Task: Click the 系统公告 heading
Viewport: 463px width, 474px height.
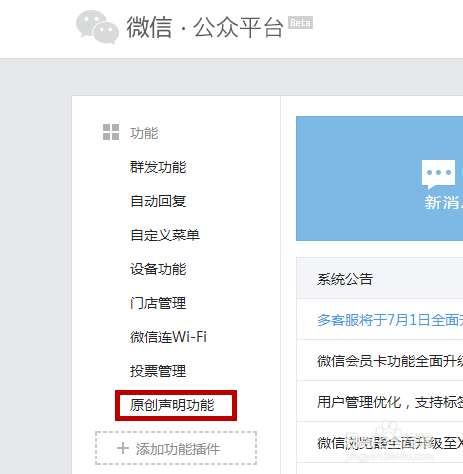Action: pyautogui.click(x=345, y=279)
